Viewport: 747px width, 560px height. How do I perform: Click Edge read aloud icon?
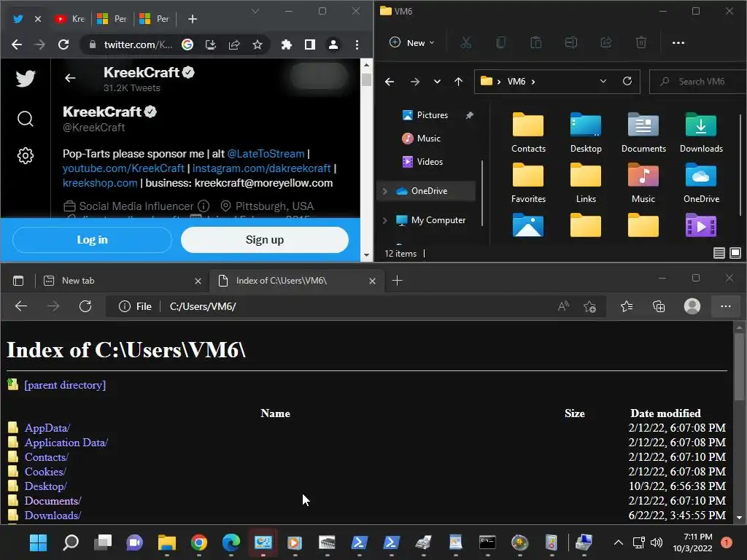click(563, 307)
